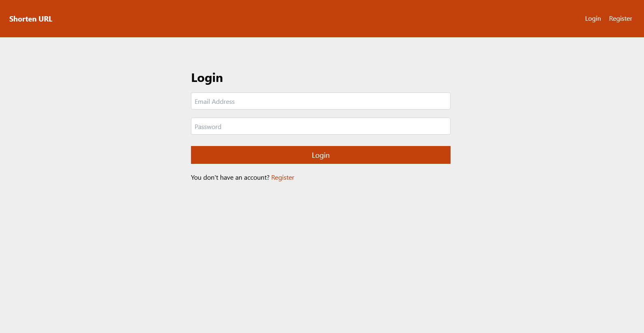Open the Login item in navigation bar
Screen dimensions: 644x333
click(593, 19)
